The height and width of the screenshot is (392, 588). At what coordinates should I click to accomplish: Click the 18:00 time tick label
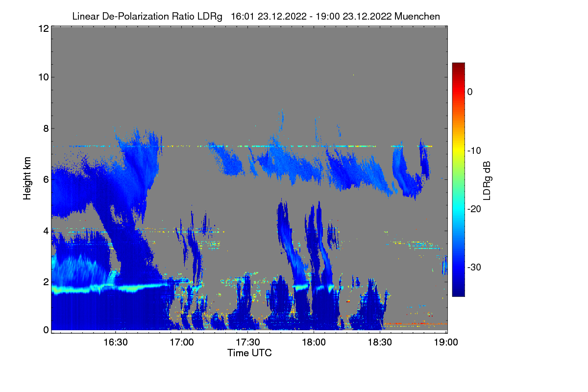click(314, 342)
